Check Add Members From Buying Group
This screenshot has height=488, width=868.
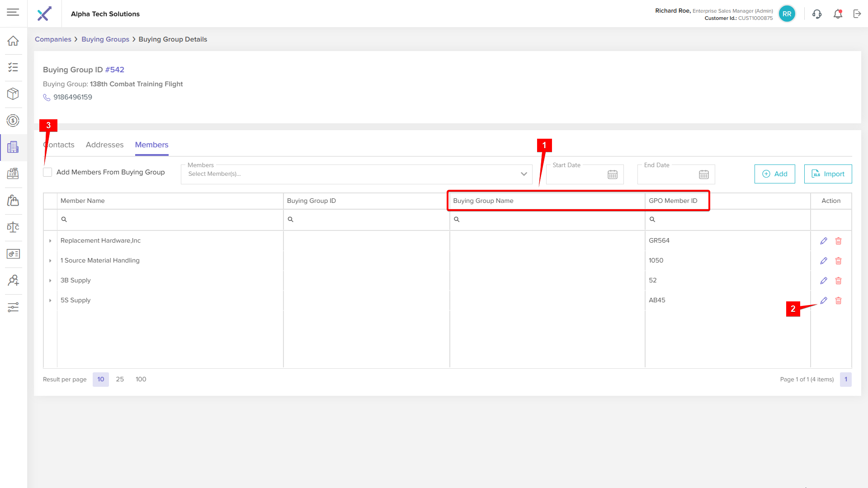tap(47, 172)
